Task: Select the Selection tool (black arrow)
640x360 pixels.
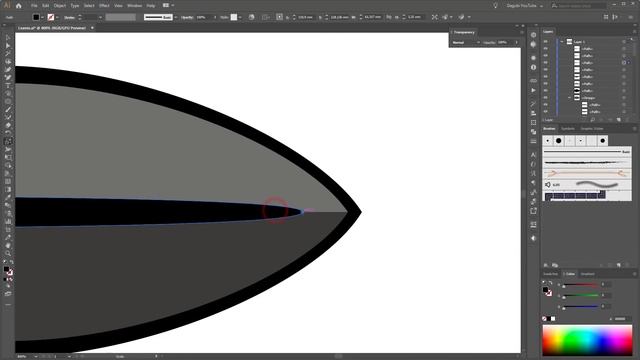Action: (8, 38)
